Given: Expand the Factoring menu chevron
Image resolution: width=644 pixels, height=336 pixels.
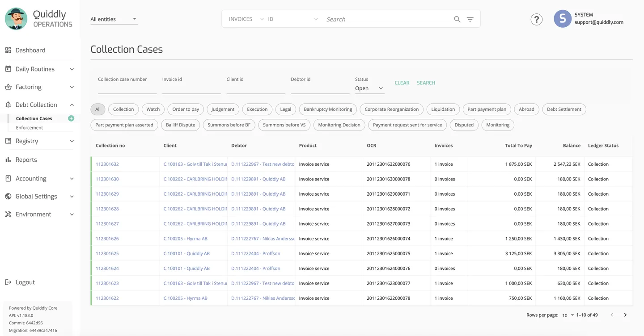Looking at the screenshot, I should click(x=72, y=87).
